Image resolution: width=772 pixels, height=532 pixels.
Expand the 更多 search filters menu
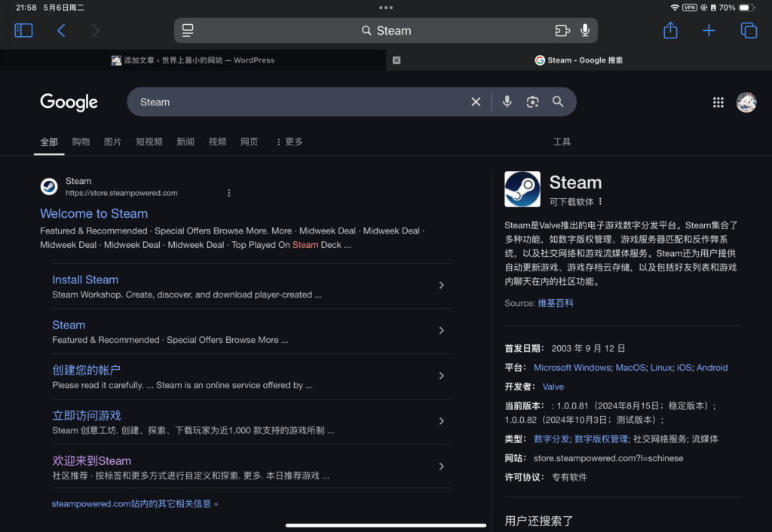tap(289, 142)
